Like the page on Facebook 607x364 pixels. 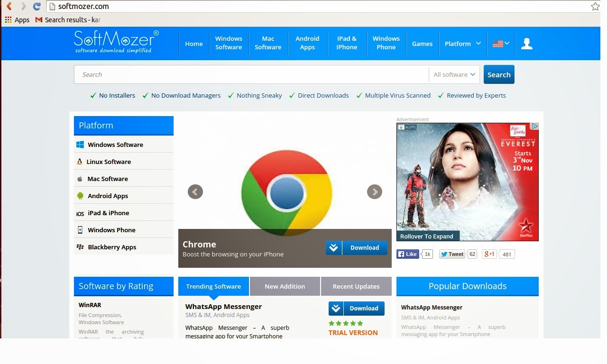pyautogui.click(x=408, y=254)
